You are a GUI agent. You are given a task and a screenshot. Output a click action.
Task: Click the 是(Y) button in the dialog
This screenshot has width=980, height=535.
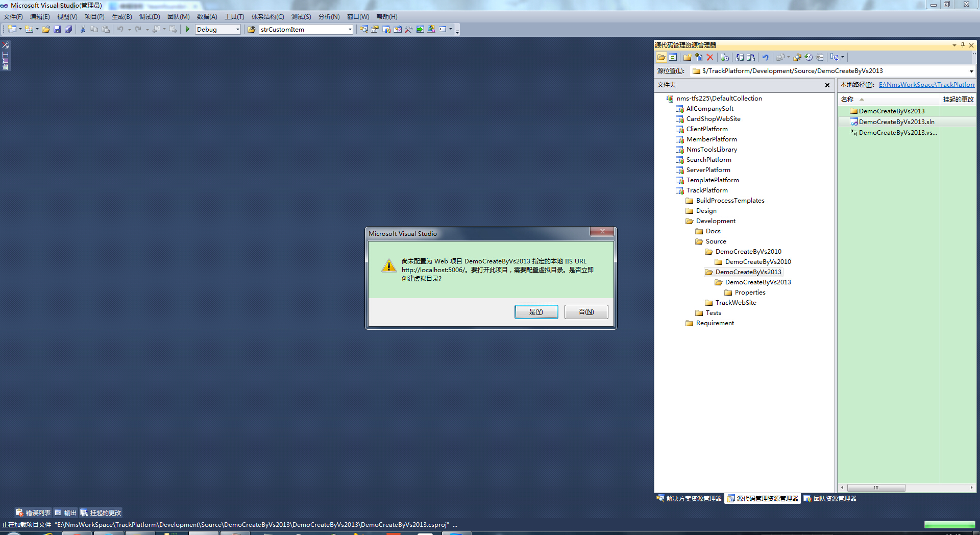click(536, 312)
